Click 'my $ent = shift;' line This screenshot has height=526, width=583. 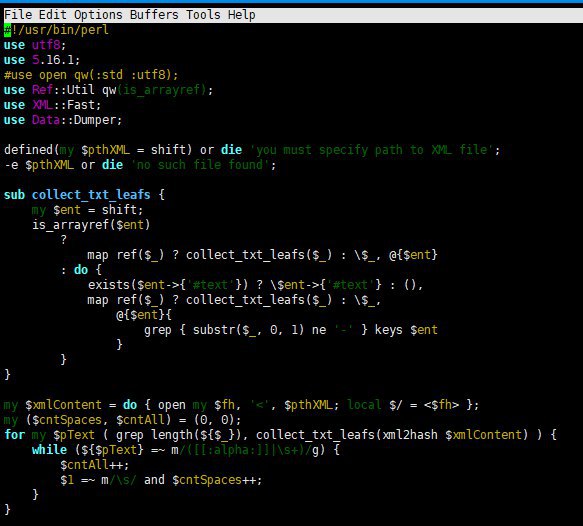[x=87, y=210]
